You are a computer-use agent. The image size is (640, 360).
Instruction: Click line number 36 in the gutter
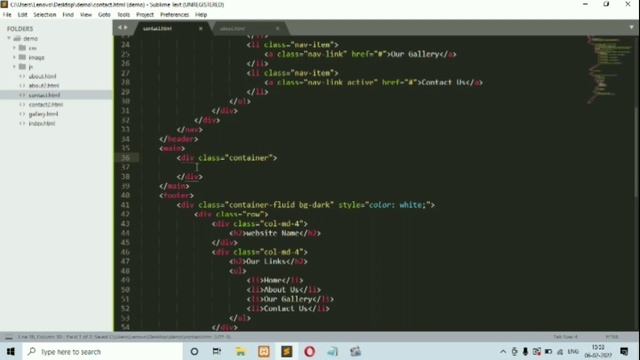click(125, 158)
